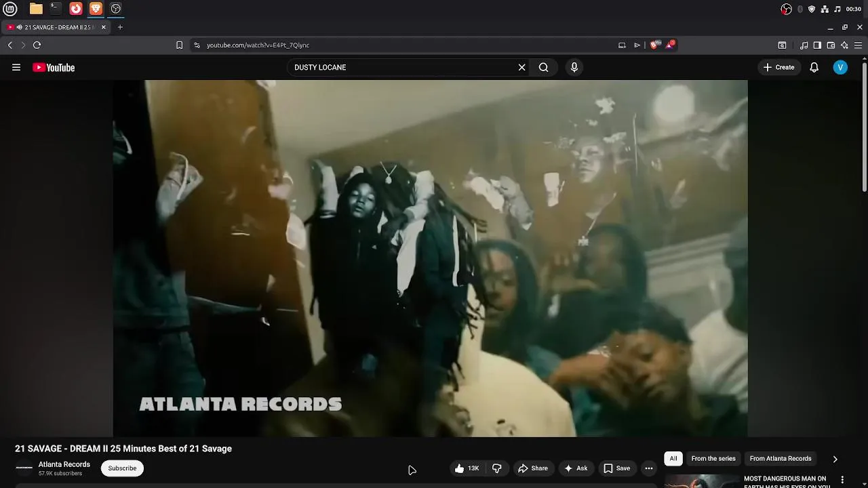Open the Brave Wallet icon

(831, 45)
